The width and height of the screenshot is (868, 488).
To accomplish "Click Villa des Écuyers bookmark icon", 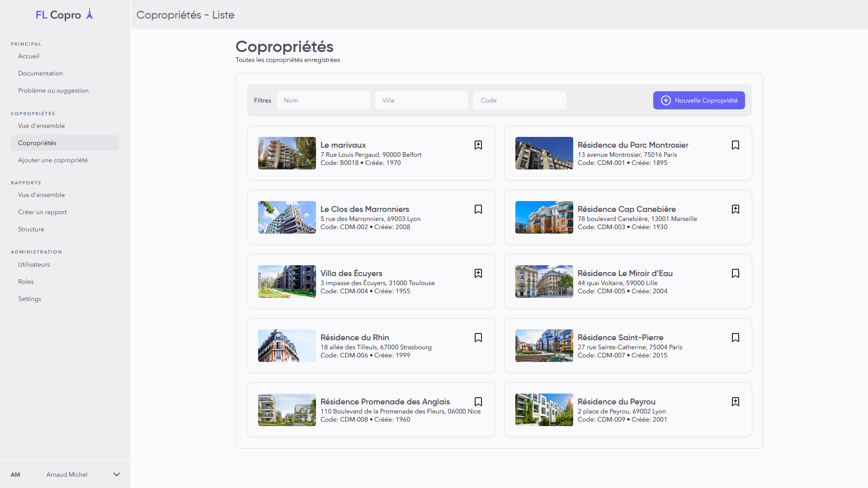I will (478, 273).
